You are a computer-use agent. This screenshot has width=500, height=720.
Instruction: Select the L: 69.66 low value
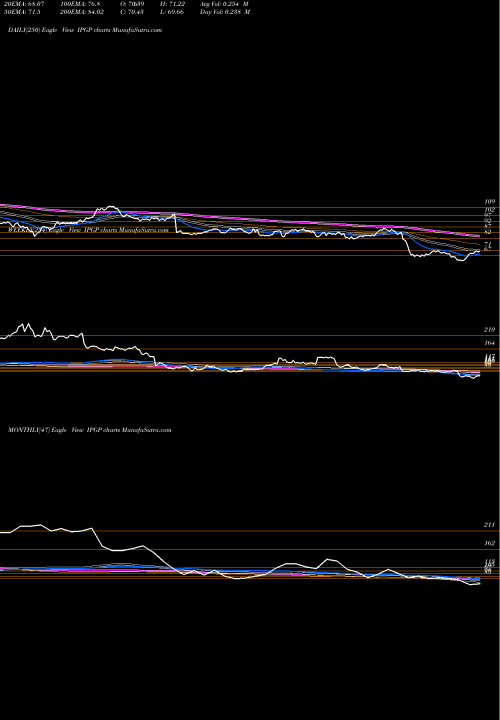click(x=171, y=11)
